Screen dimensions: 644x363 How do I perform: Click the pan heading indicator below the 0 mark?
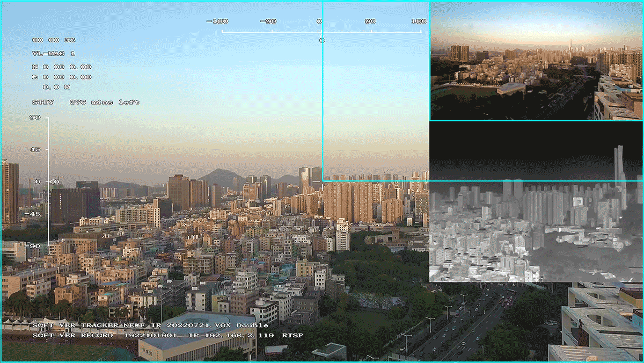pos(321,40)
